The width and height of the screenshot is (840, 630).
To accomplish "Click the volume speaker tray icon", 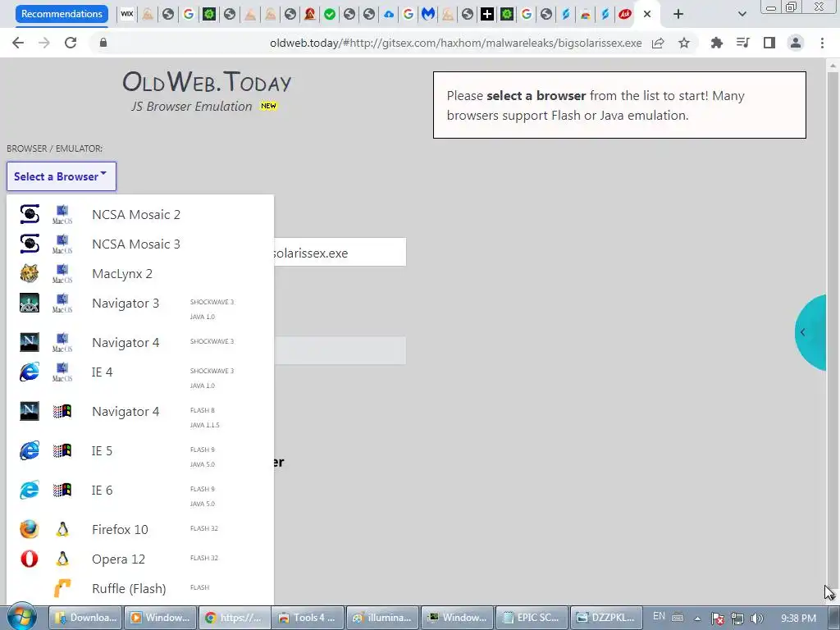I will [x=757, y=619].
